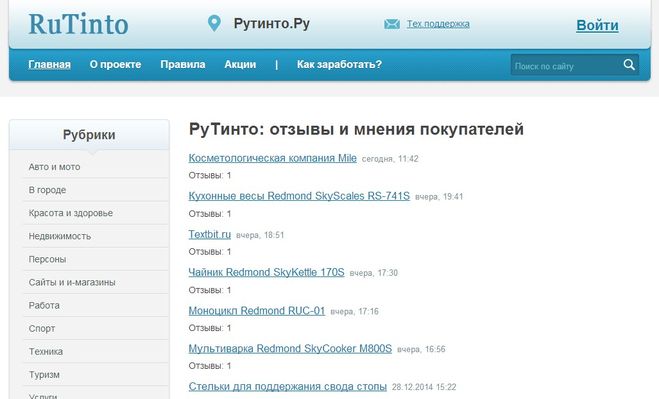Select the Красота и здоровье category
Image resolution: width=659 pixels, height=399 pixels.
pos(71,213)
